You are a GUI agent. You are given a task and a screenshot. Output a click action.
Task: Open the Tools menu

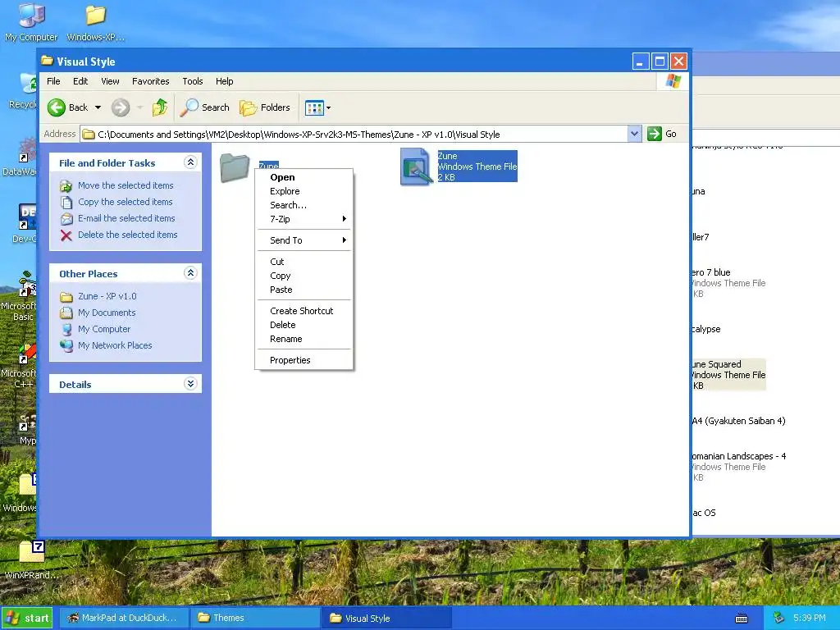point(192,81)
